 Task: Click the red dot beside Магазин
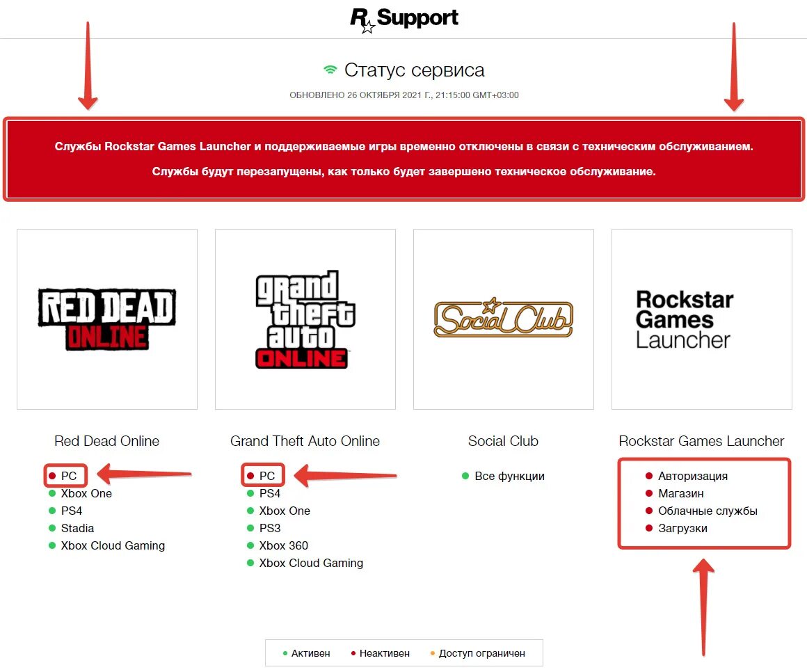tap(649, 493)
